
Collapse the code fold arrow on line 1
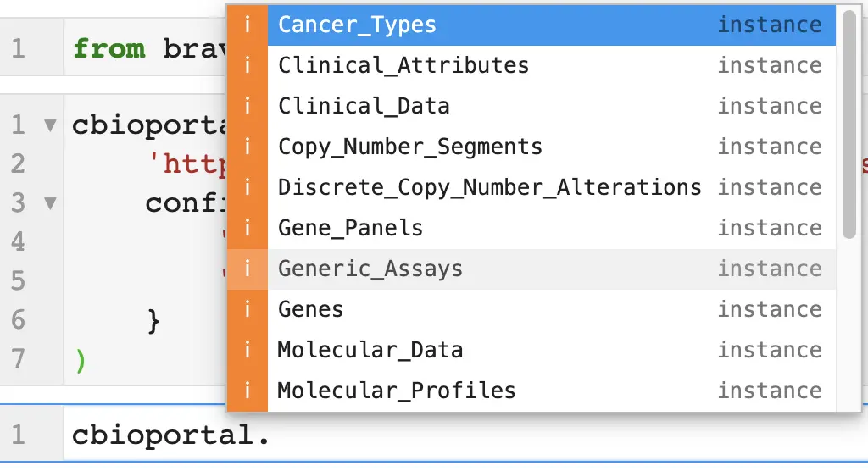coord(50,125)
